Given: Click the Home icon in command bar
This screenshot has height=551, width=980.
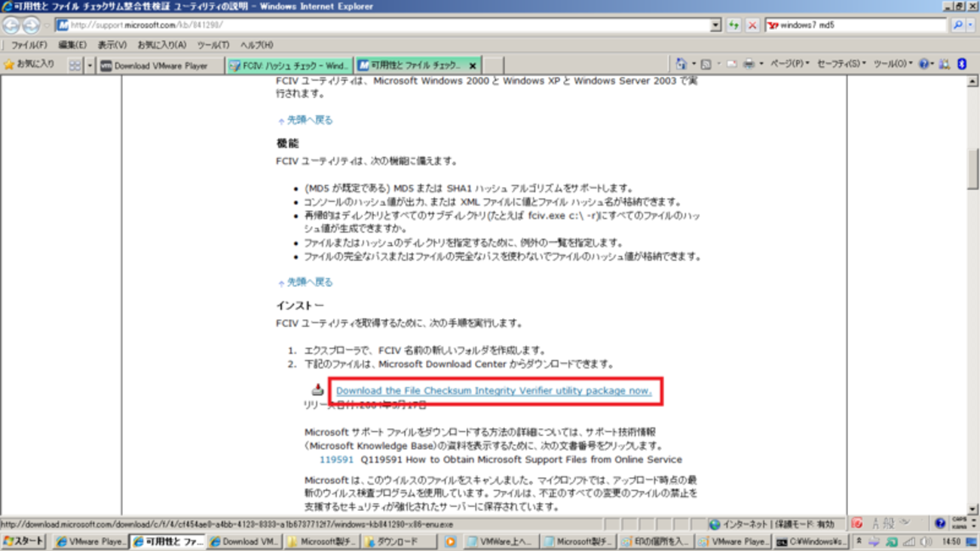Looking at the screenshot, I should tap(681, 65).
